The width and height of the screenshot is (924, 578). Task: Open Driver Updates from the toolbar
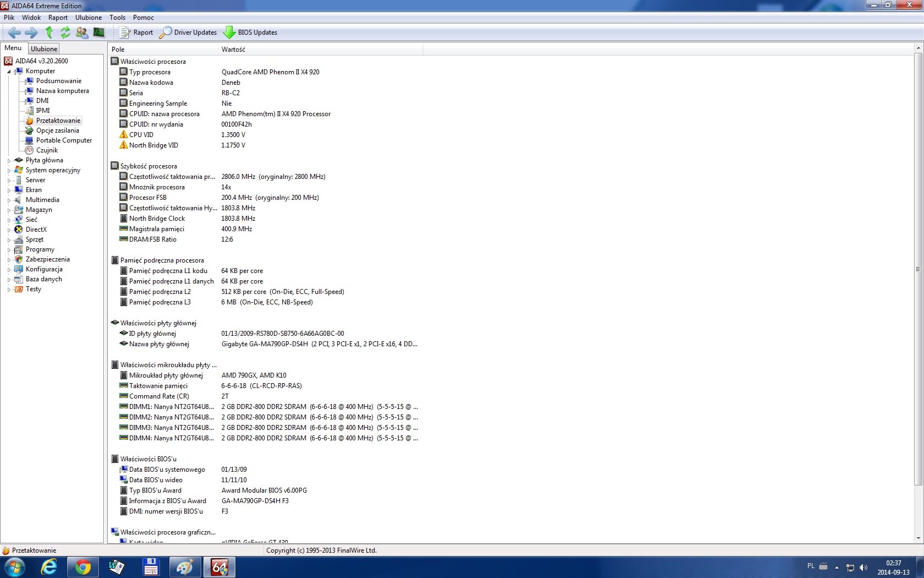point(188,32)
